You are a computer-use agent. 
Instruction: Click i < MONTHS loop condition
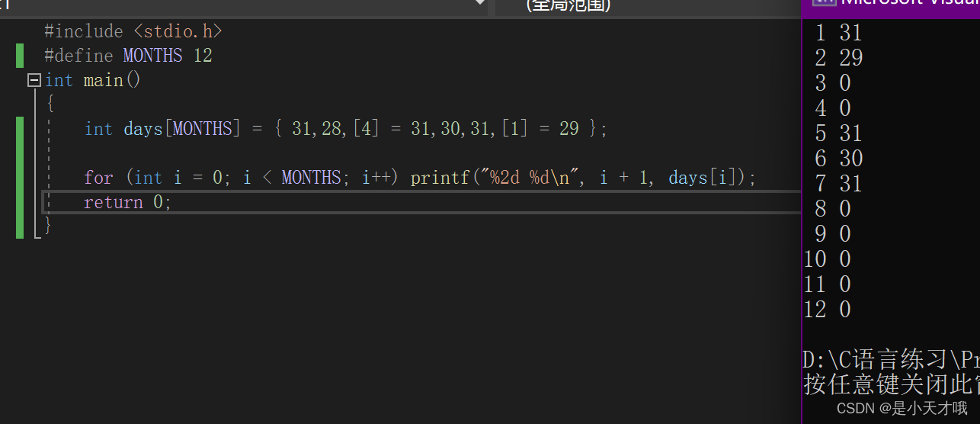(292, 178)
